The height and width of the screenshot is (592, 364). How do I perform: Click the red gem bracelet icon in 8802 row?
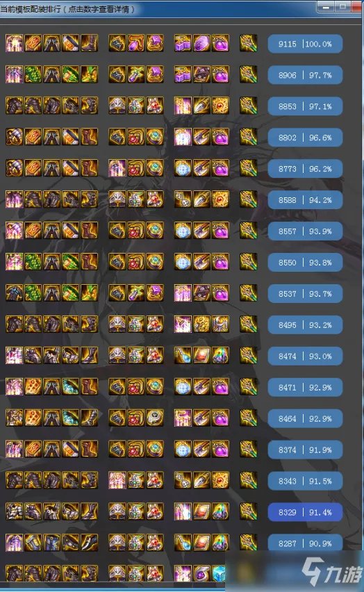[x=136, y=138]
